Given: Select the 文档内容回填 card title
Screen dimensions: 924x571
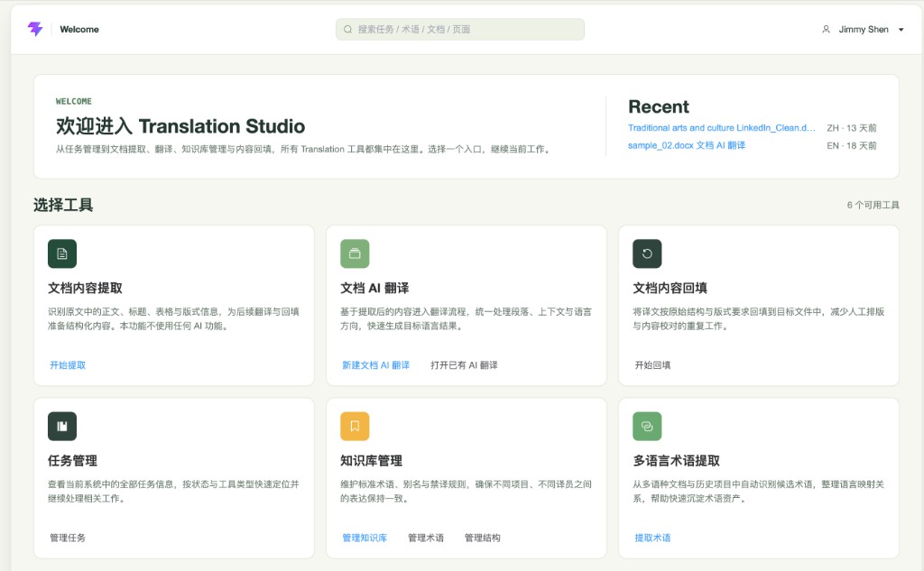Looking at the screenshot, I should 670,288.
